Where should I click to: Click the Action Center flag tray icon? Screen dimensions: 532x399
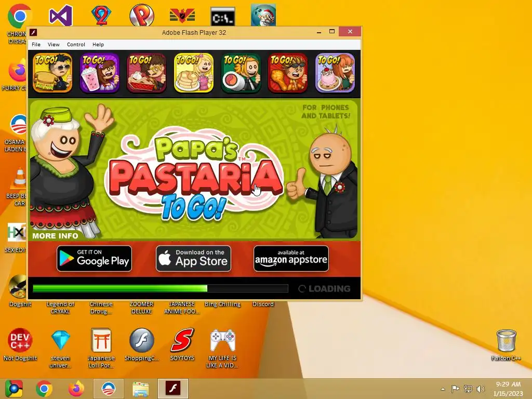click(455, 389)
